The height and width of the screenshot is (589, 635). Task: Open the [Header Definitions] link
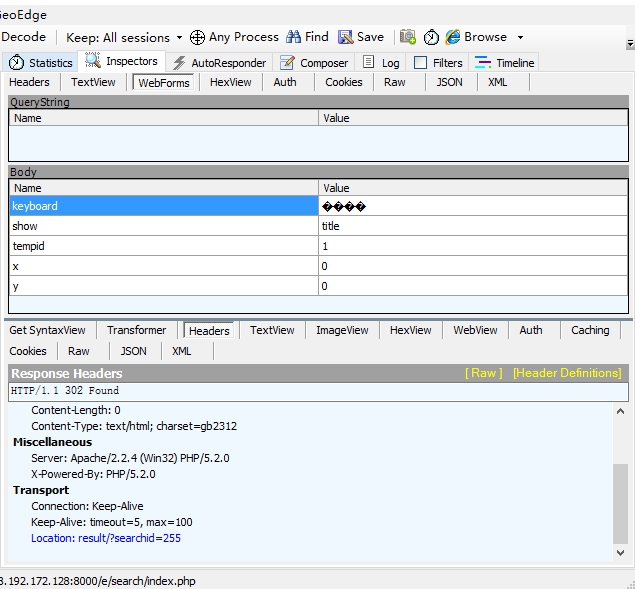pos(566,373)
